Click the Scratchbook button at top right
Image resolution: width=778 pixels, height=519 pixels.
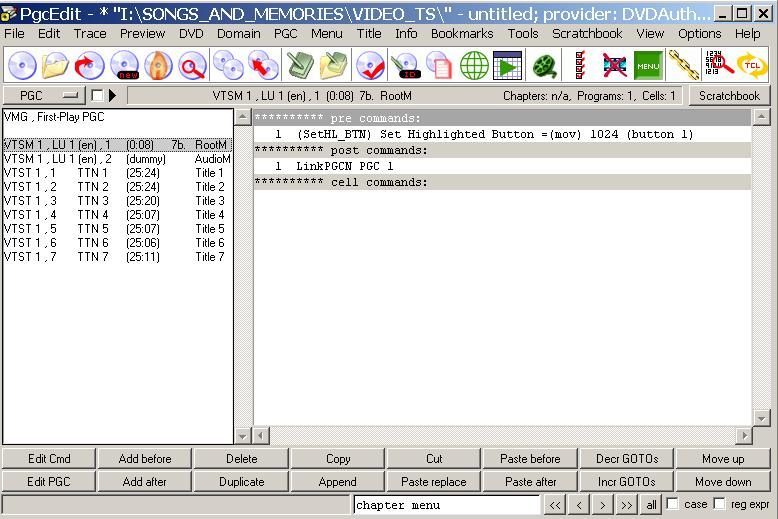point(729,96)
